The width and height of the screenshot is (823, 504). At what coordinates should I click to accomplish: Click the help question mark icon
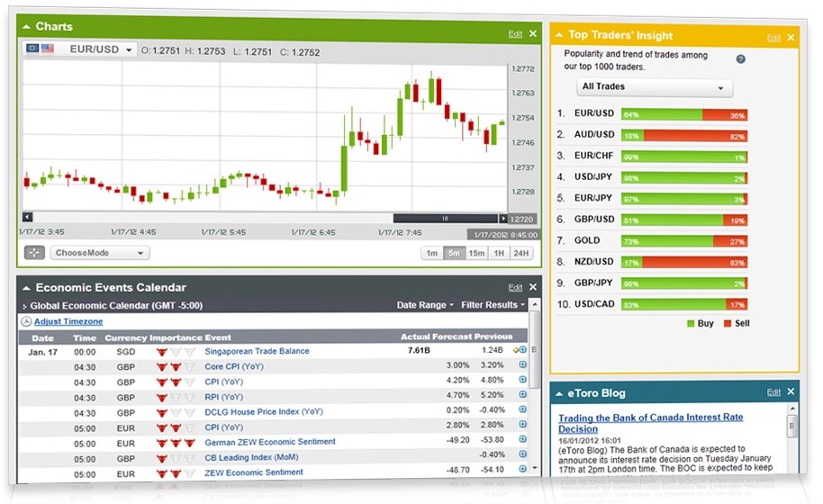point(740,59)
